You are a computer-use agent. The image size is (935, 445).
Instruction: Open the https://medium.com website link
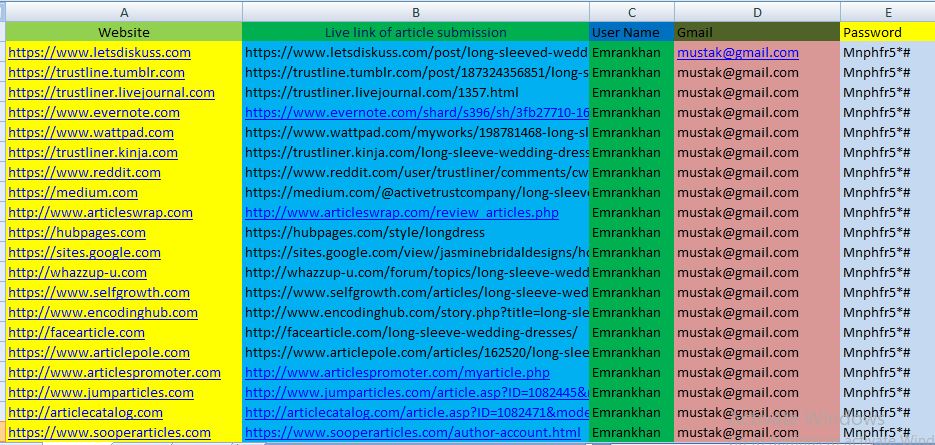[73, 193]
